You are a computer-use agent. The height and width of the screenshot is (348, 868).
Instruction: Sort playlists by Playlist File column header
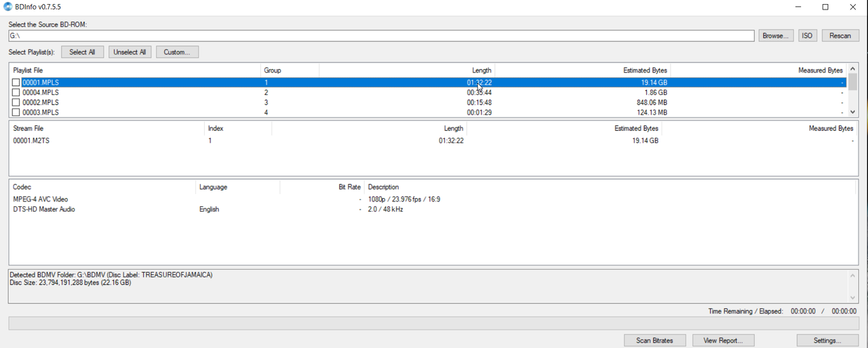pyautogui.click(x=135, y=71)
